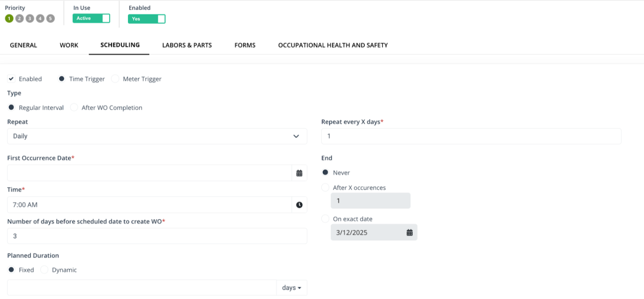Viewport: 644px width, 299px height.
Task: Set priority to level 3
Action: tap(29, 18)
